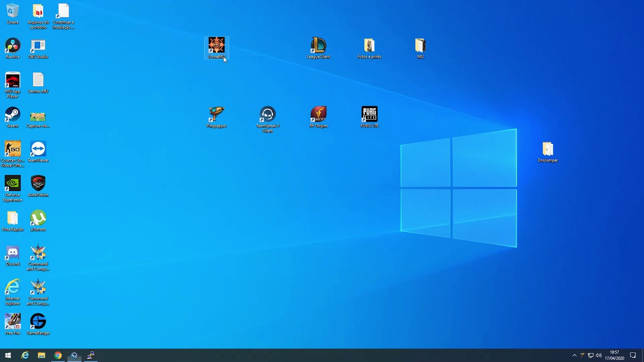Open Internet Explorer from taskbar
644x362 pixels.
(25, 355)
